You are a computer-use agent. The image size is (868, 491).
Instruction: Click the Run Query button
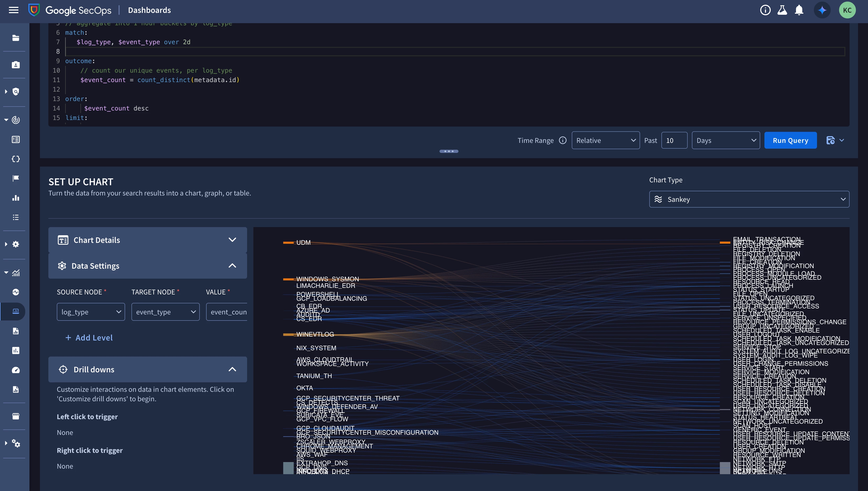(x=790, y=140)
